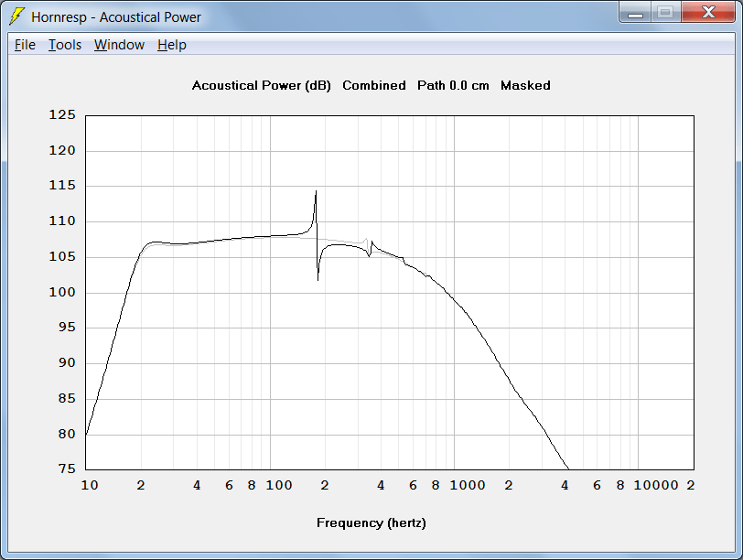
Task: Click the Hornresp lightning bolt icon
Action: pyautogui.click(x=16, y=16)
